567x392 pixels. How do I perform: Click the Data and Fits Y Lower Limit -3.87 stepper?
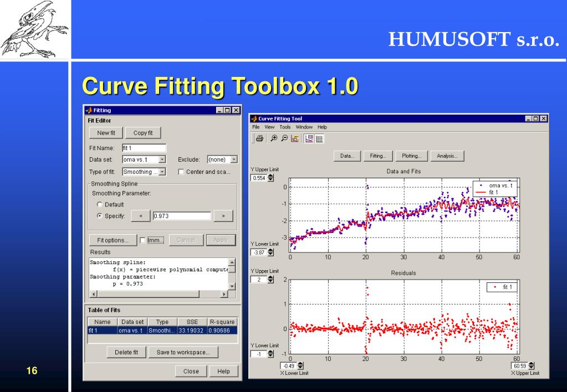point(270,252)
